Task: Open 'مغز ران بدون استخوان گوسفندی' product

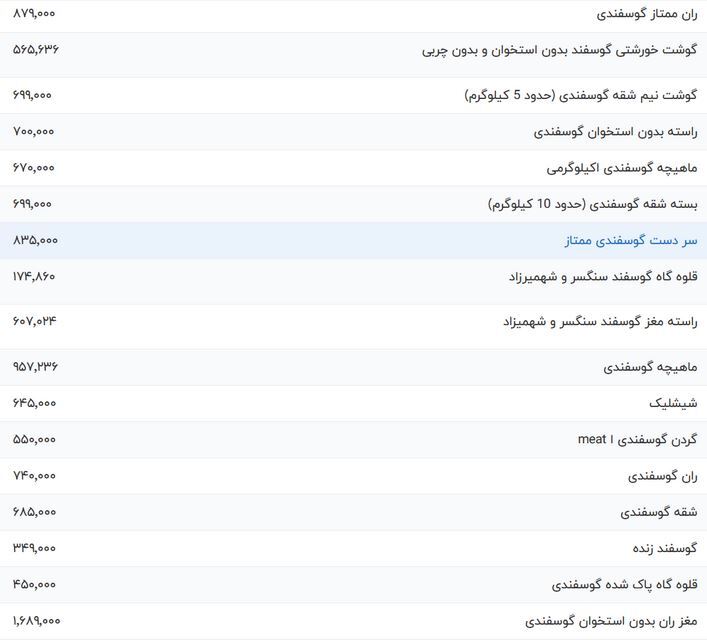Action: pos(611,621)
